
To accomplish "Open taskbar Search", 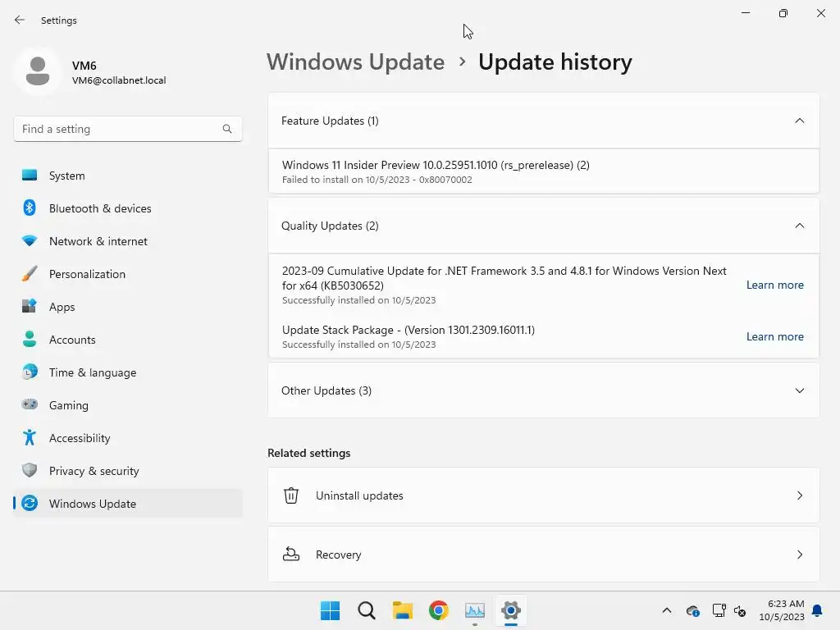I will [367, 610].
